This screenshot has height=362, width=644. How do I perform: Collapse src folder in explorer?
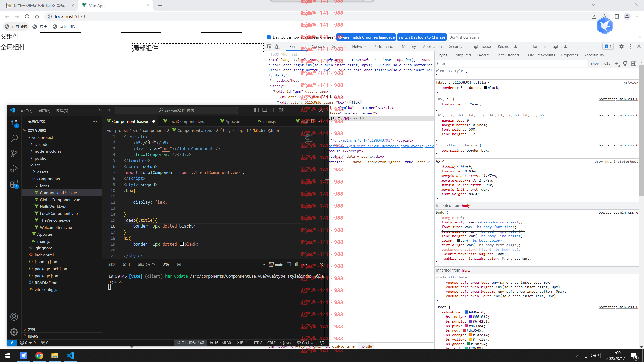click(37, 165)
